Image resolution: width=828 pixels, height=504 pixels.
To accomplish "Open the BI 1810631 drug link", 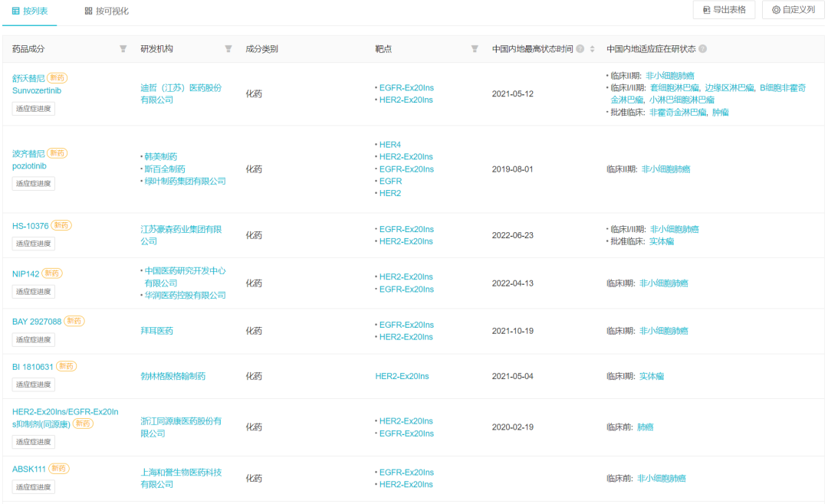I will point(32,367).
